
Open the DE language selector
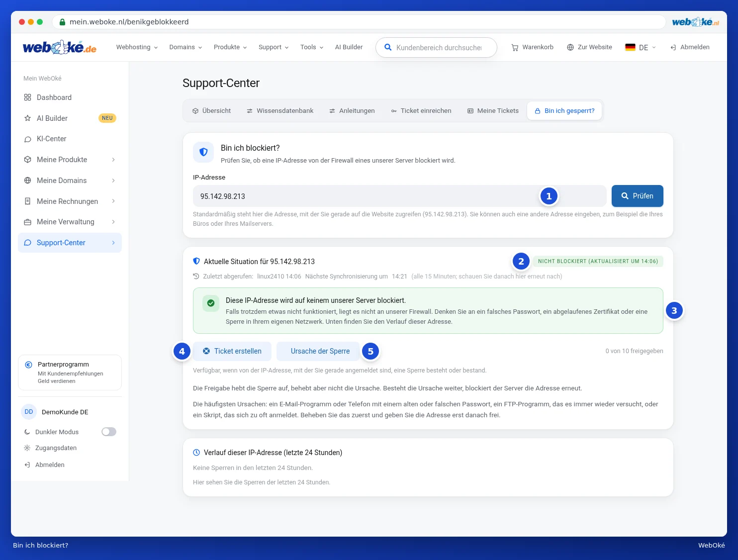pos(641,47)
